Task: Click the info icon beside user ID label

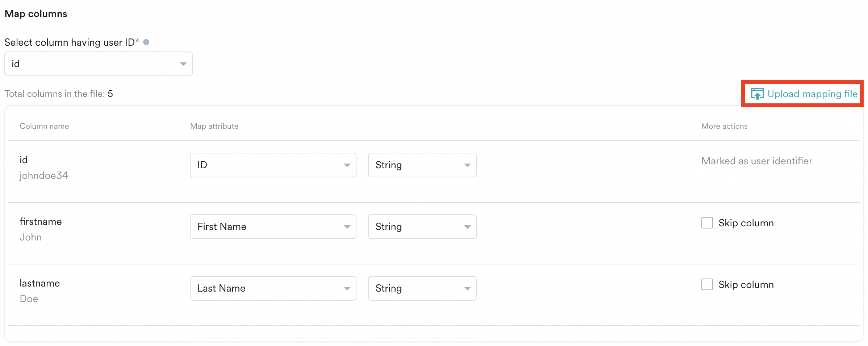Action: [x=146, y=42]
